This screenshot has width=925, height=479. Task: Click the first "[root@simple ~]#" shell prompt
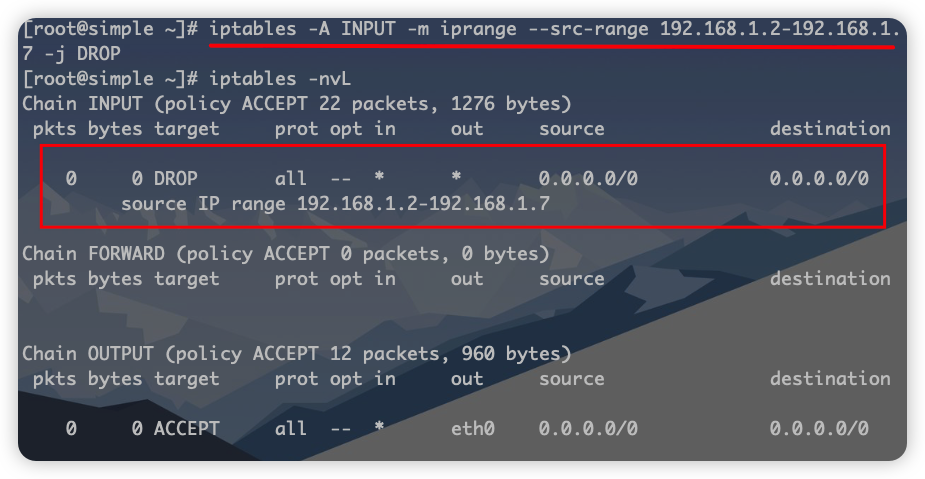[109, 29]
